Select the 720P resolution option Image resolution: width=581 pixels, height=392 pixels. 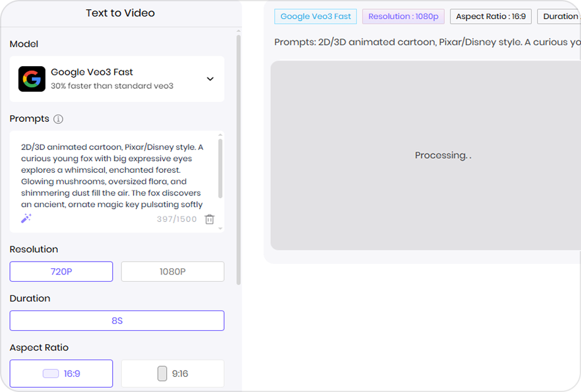click(61, 271)
